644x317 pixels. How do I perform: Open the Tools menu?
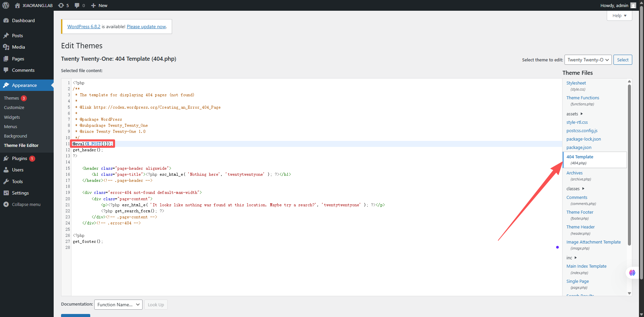pyautogui.click(x=17, y=181)
